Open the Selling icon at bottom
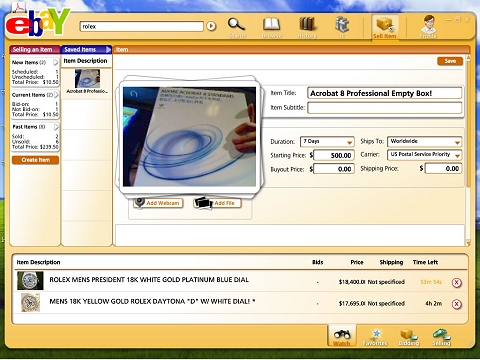Image resolution: width=480 pixels, height=360 pixels. point(441,337)
